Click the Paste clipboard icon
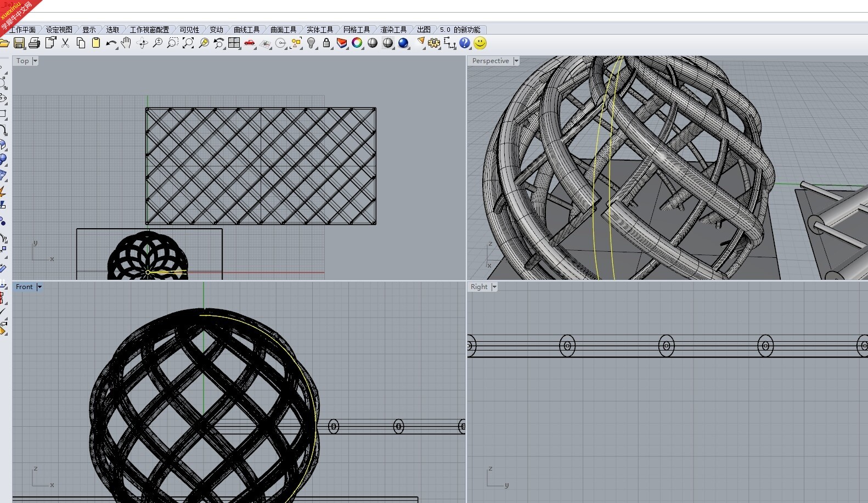Image resolution: width=868 pixels, height=503 pixels. click(96, 43)
